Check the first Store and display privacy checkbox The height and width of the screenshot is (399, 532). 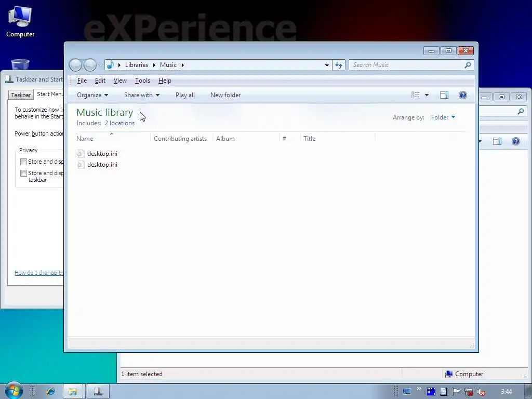coord(23,162)
